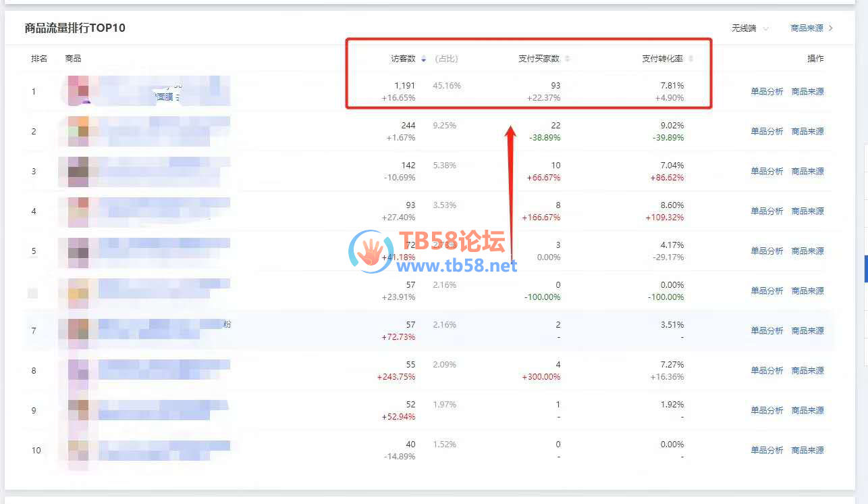View 商品来源 for rank 9 product
868x504 pixels.
[807, 411]
